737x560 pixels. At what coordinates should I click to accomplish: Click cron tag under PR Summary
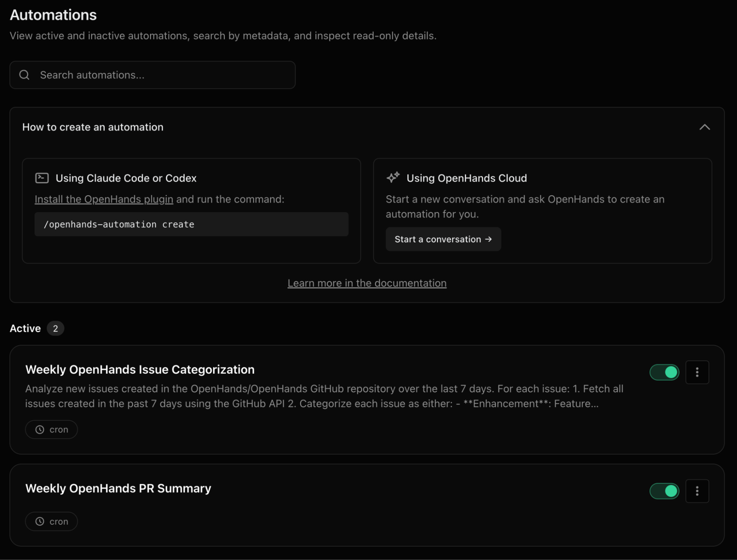pos(51,521)
